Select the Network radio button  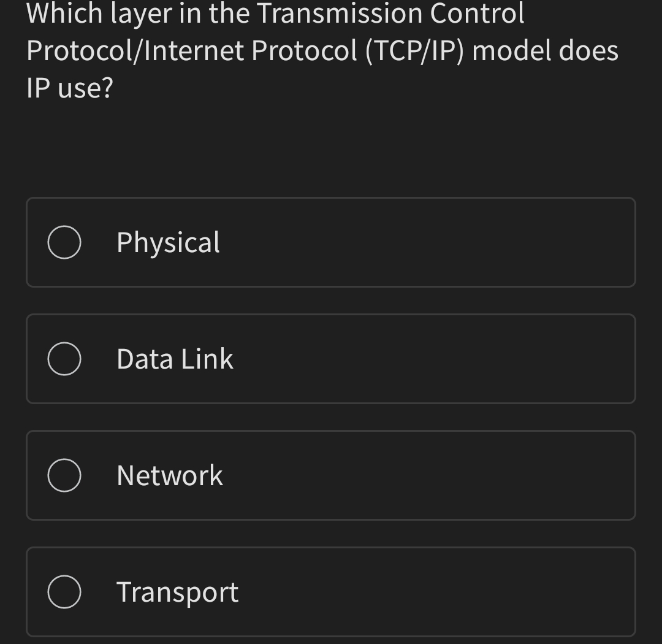tap(64, 475)
